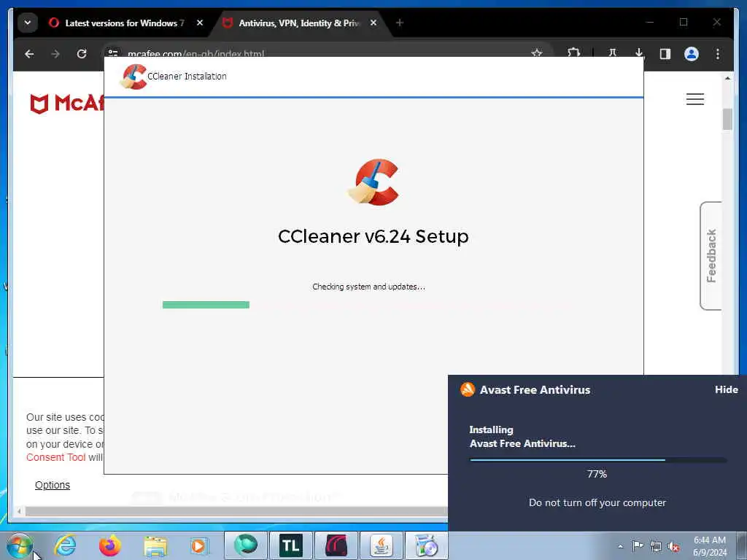Open cookie Options link
Image resolution: width=747 pixels, height=560 pixels.
tap(53, 485)
